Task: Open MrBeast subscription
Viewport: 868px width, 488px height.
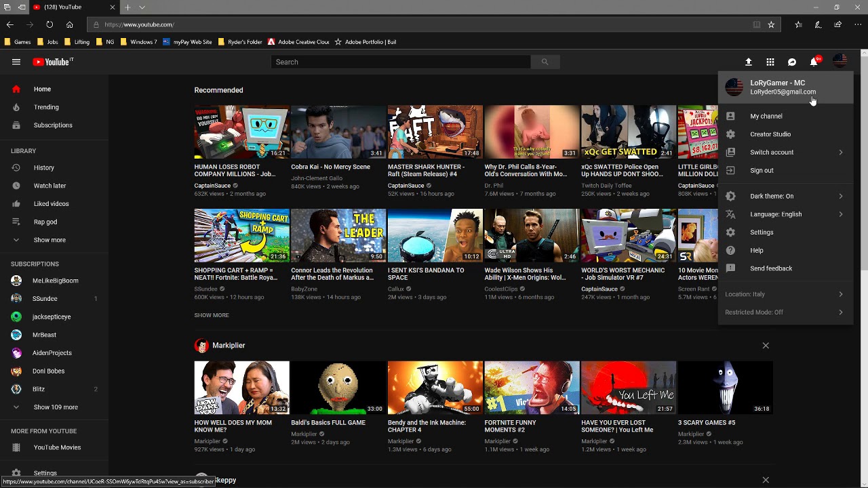Action: pos(54,335)
